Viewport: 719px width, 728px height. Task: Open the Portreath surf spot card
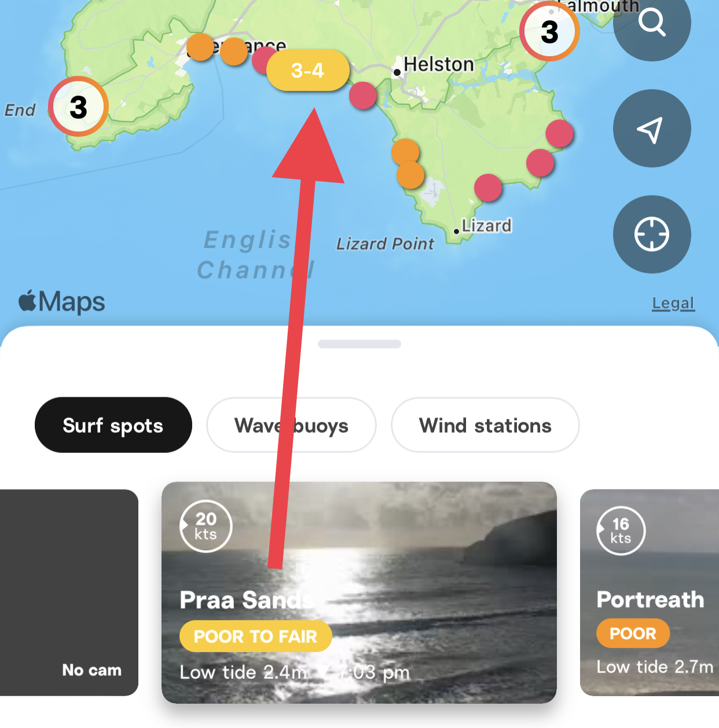(650, 592)
